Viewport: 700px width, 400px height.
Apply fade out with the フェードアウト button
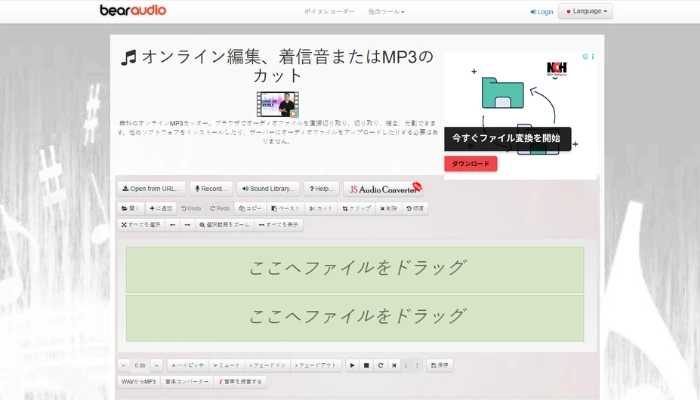tap(316, 365)
